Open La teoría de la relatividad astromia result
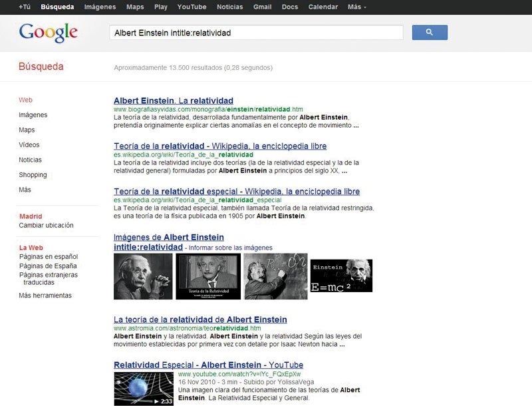This screenshot has width=532, height=406. click(x=200, y=319)
